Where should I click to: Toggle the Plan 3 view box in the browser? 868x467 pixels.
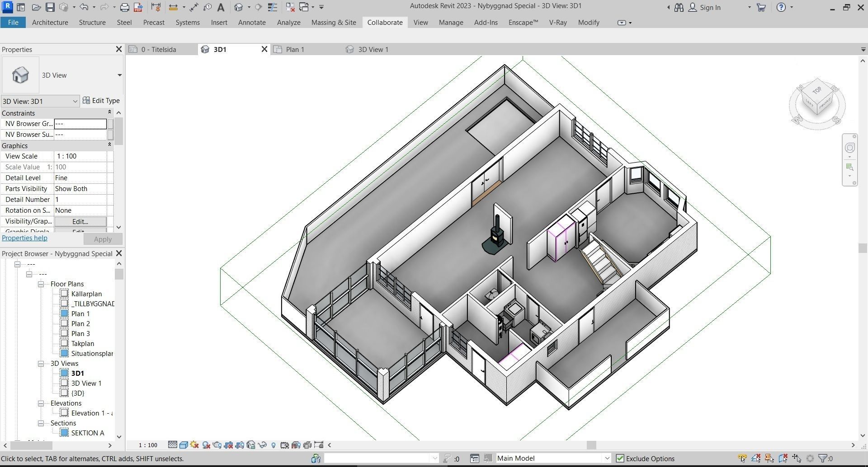(x=64, y=333)
